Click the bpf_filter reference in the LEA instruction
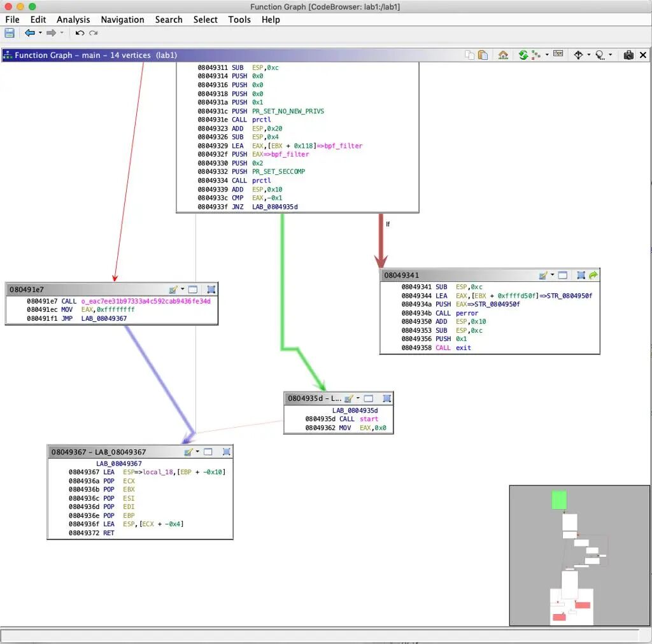The width and height of the screenshot is (652, 644). 344,146
